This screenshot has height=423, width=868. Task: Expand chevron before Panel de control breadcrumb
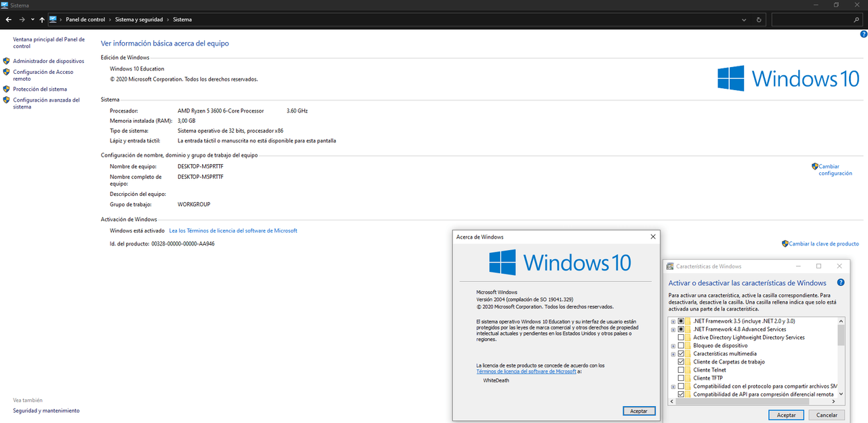pos(61,20)
